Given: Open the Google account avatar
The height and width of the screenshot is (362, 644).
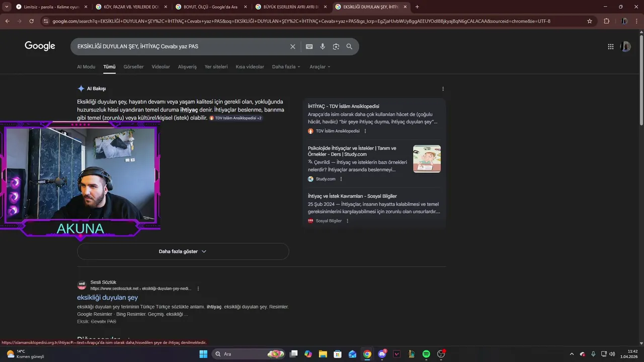Looking at the screenshot, I should pos(625,46).
